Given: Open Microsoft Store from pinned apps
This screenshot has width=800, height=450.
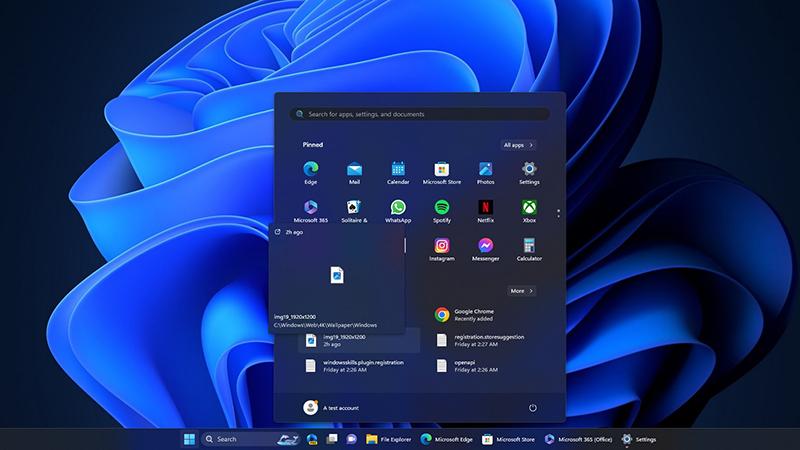Looking at the screenshot, I should [x=441, y=170].
